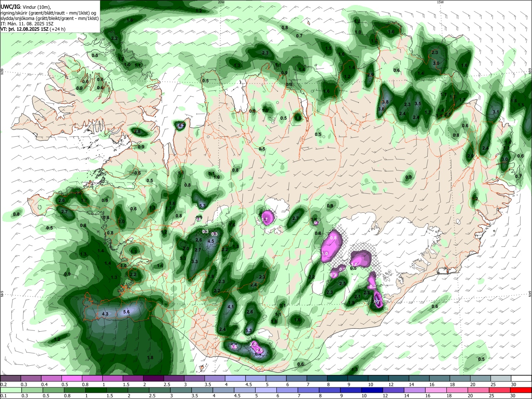532x399 pixels.
Task: Click the bright pink 0.5 legend swatch
Action: pos(71,379)
